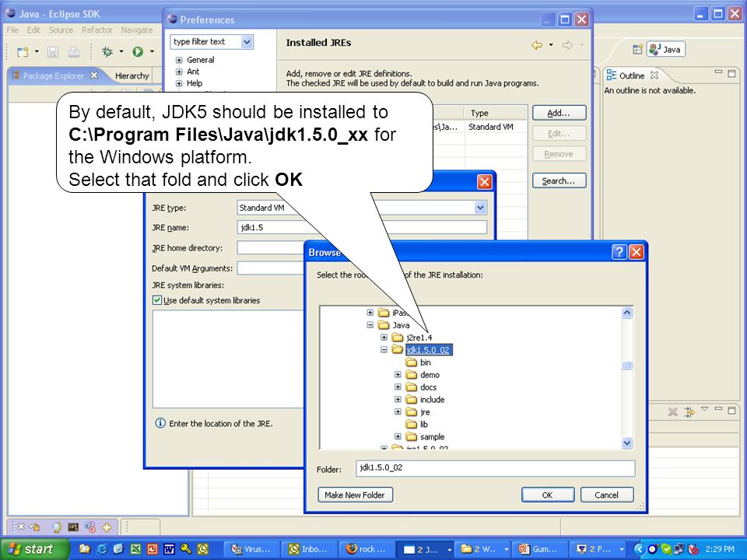Open the Refactor menu in Eclipse

(x=96, y=30)
